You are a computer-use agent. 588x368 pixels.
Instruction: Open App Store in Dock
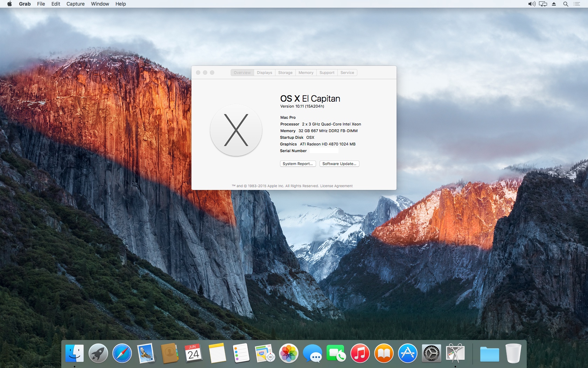(408, 353)
